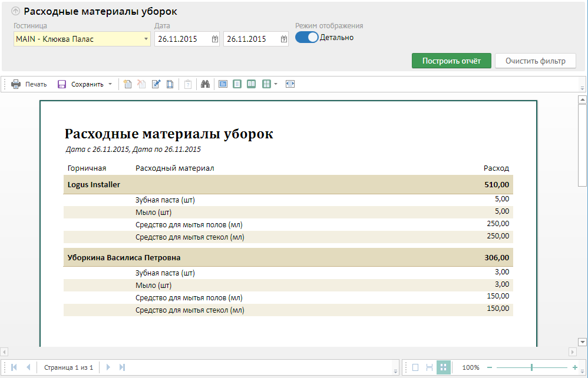
Task: Click the Сохранить floppy disk icon
Action: (62, 84)
